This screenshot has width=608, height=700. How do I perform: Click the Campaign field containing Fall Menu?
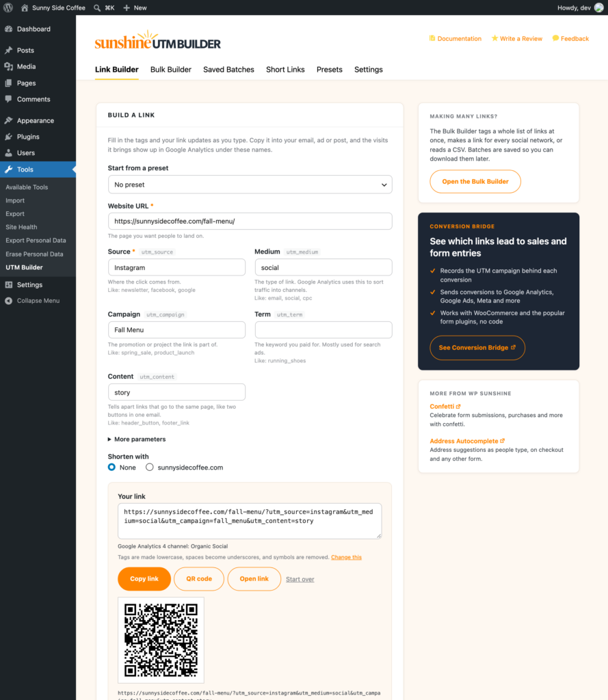pyautogui.click(x=176, y=330)
